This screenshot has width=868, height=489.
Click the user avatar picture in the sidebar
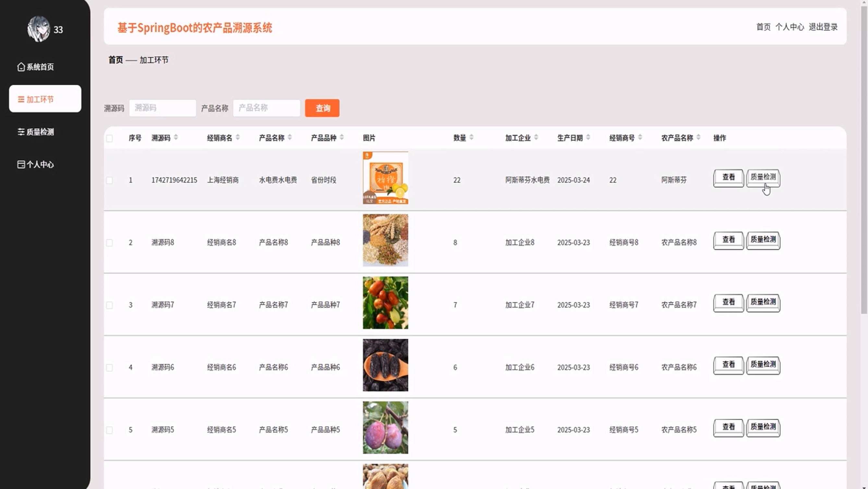coord(38,29)
